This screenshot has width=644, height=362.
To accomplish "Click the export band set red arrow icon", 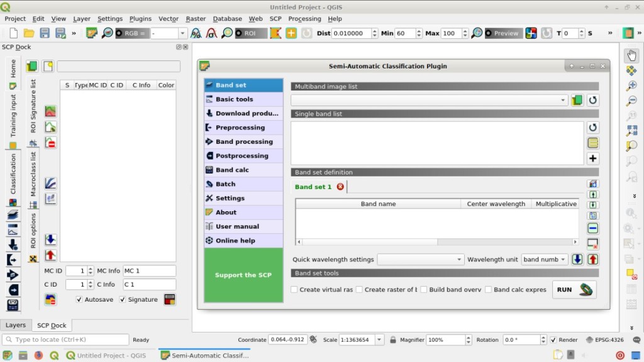I will 592,260.
